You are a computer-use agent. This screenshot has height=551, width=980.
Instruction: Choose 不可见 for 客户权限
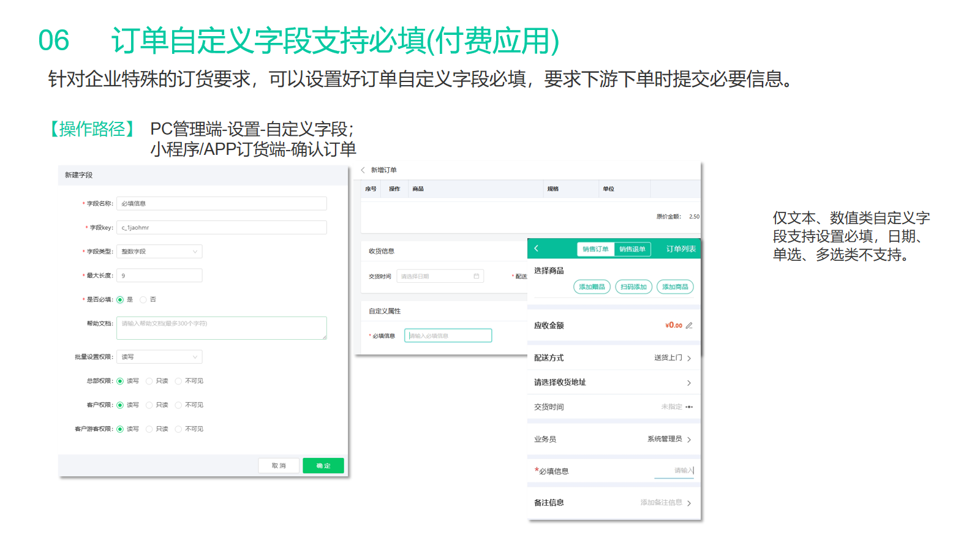click(x=179, y=405)
